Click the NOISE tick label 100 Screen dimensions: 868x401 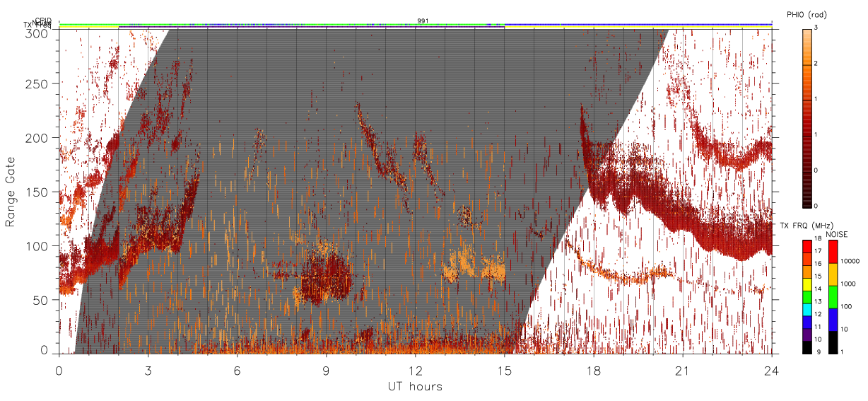[x=846, y=308]
